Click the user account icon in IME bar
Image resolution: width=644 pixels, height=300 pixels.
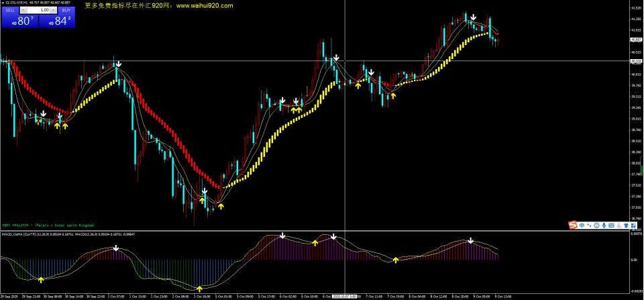(619, 226)
